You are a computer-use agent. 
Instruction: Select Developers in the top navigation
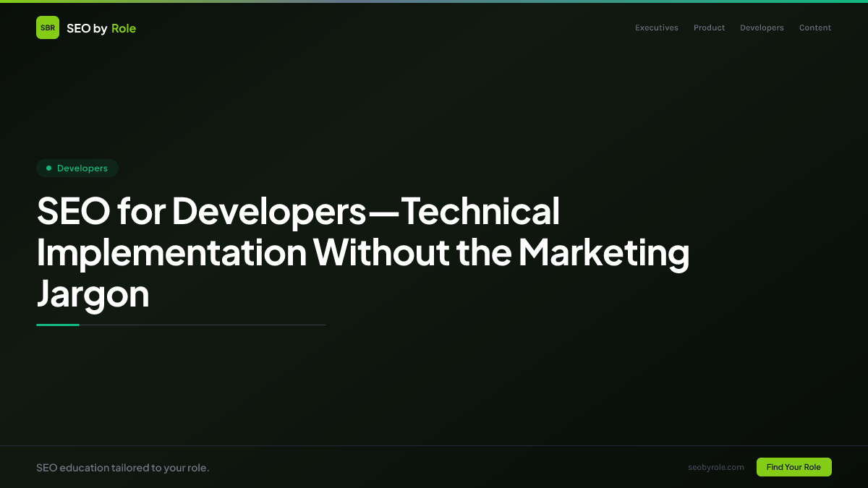click(762, 27)
